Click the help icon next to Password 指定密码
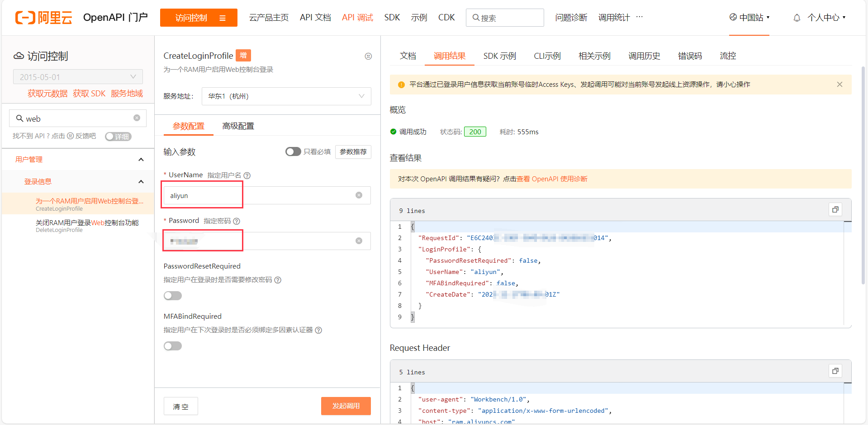Screen dimensions: 868x425 click(237, 221)
